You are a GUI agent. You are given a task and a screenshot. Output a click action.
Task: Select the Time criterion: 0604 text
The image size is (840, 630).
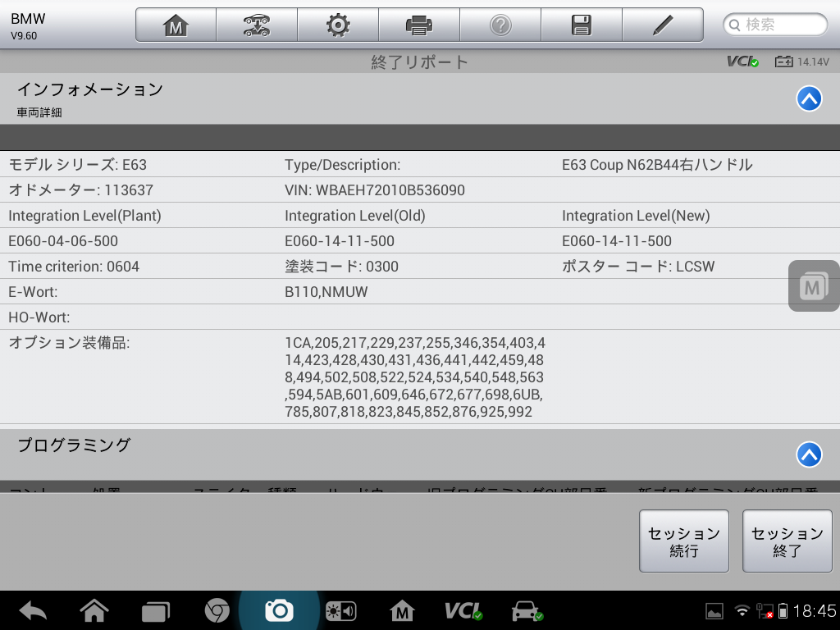tap(74, 267)
